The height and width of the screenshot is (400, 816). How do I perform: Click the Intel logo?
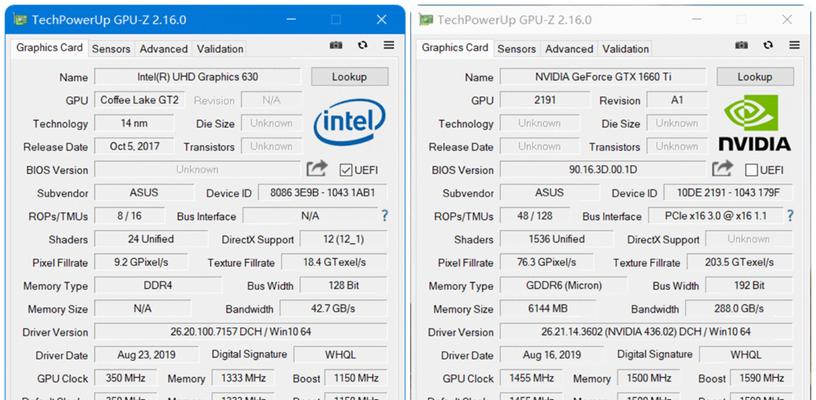click(x=349, y=123)
